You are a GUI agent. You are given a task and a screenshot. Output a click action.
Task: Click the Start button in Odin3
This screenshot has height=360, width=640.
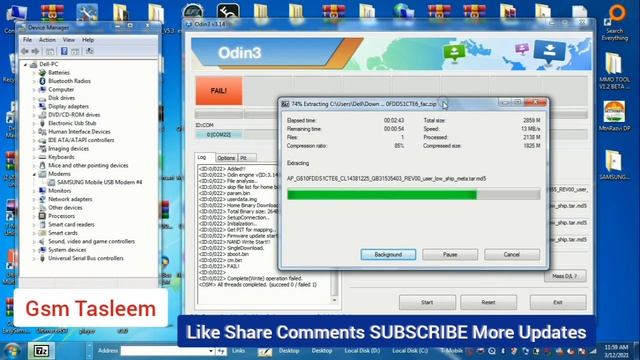[427, 302]
